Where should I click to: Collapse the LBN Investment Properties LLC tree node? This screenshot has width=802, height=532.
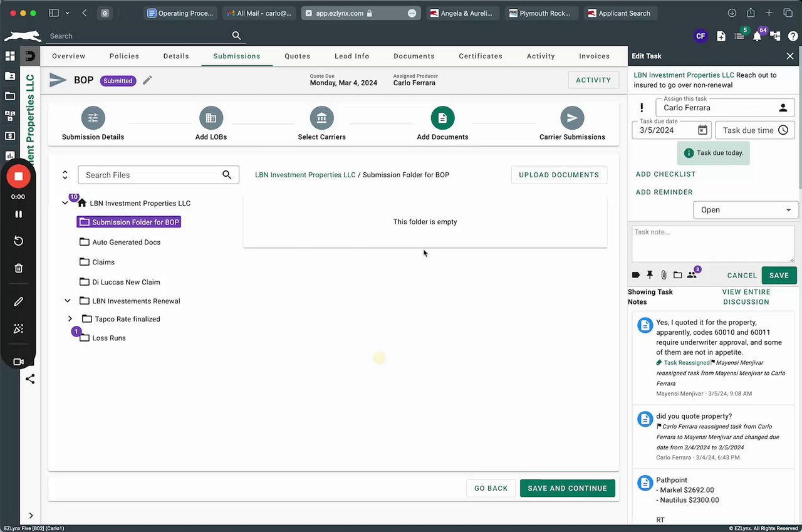pyautogui.click(x=65, y=203)
